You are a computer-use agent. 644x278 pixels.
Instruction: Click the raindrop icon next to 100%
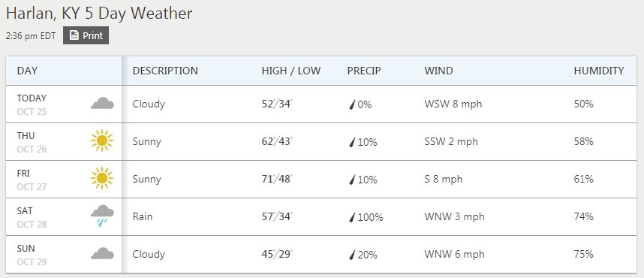click(352, 217)
